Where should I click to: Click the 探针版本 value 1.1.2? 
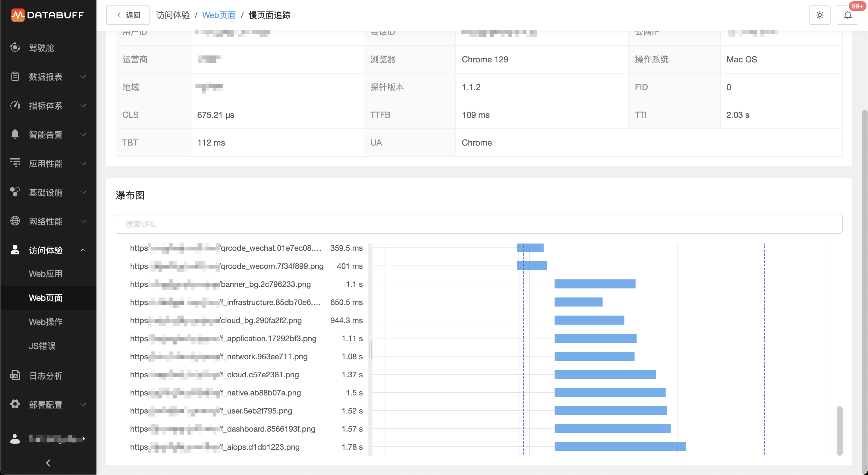[x=471, y=87]
